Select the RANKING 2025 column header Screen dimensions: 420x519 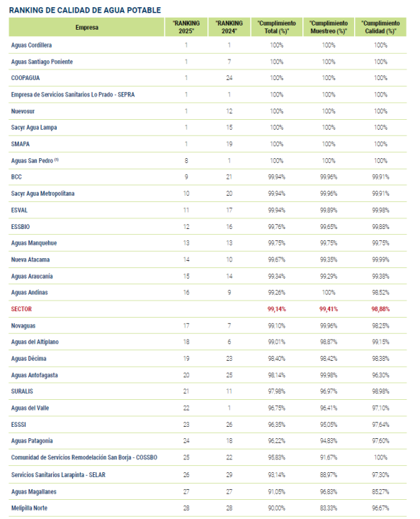[x=186, y=27]
